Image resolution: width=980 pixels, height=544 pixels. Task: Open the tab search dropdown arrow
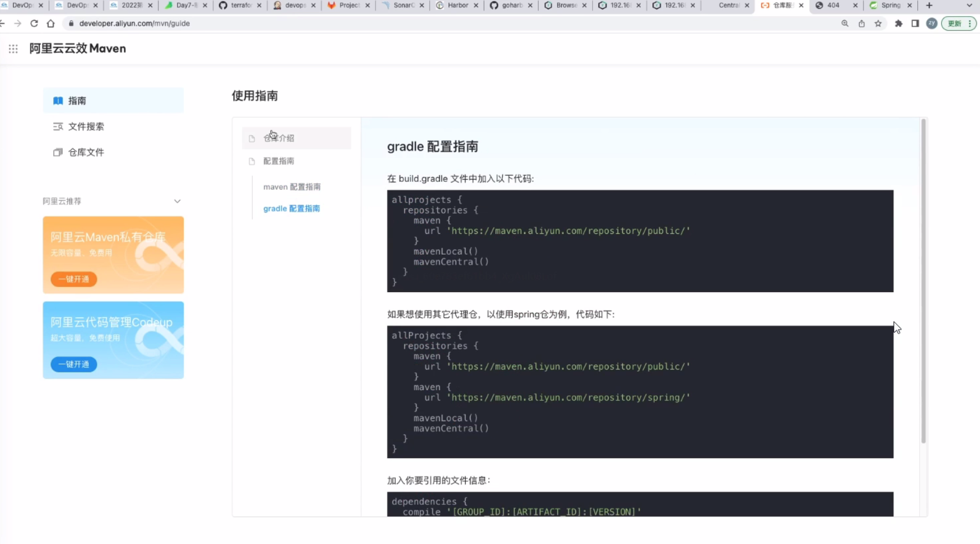click(969, 5)
